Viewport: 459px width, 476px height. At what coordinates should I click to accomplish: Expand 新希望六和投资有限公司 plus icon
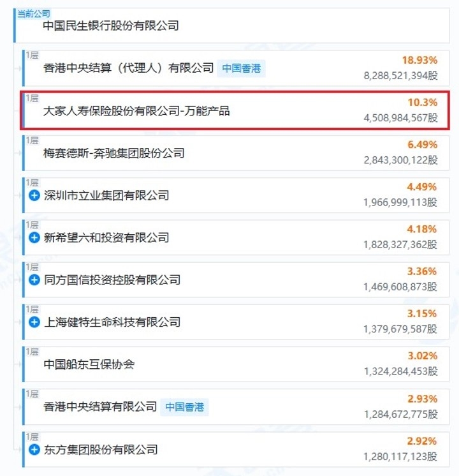34,237
